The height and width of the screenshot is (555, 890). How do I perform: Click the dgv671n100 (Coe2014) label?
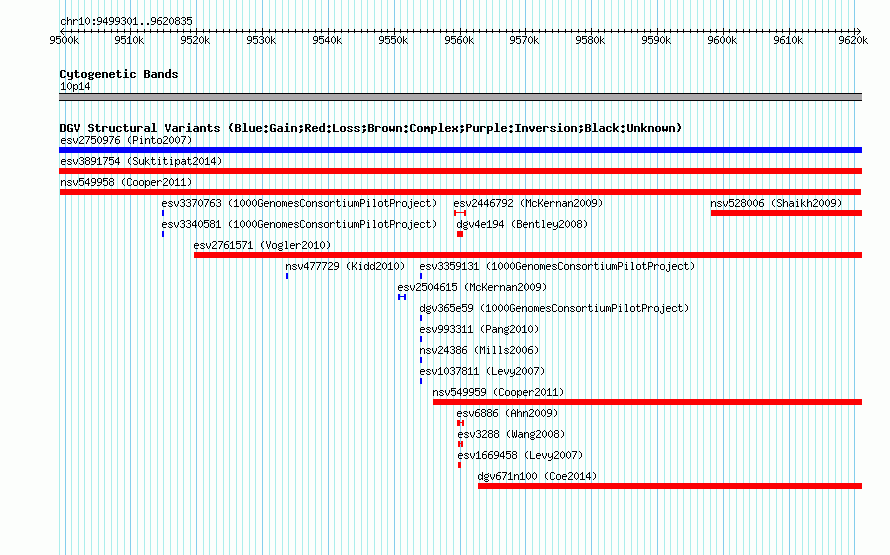538,476
